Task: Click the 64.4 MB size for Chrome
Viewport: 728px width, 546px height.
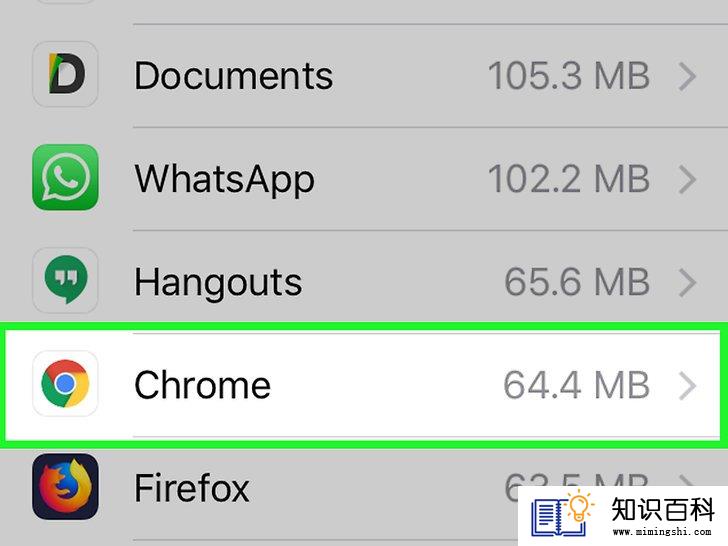Action: pos(577,385)
